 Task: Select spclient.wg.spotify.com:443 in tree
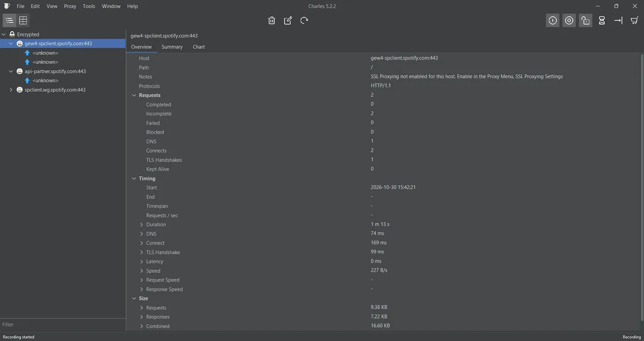pyautogui.click(x=55, y=90)
